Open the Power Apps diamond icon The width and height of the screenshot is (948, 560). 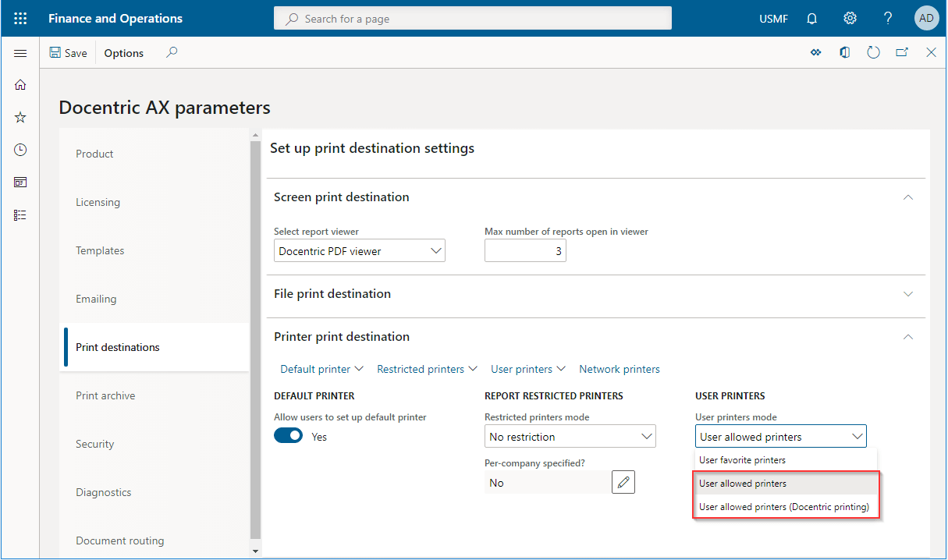click(816, 52)
